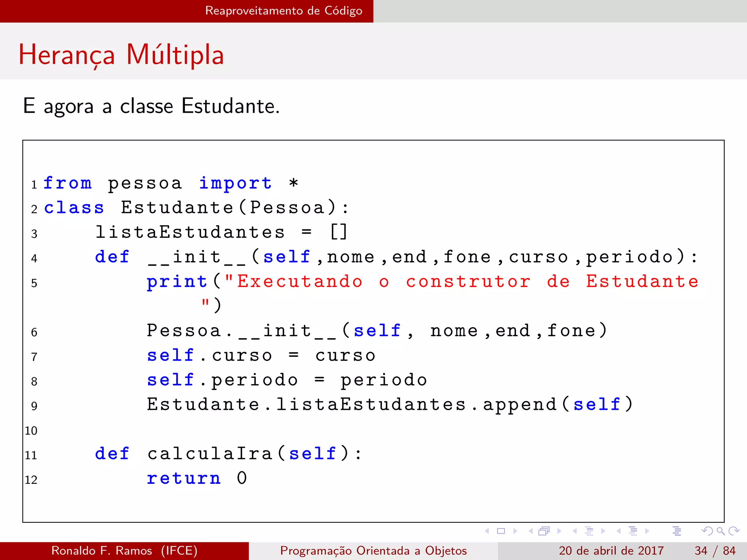Click code line 'listaEstudantes = []'
747x560 pixels.
click(221, 232)
